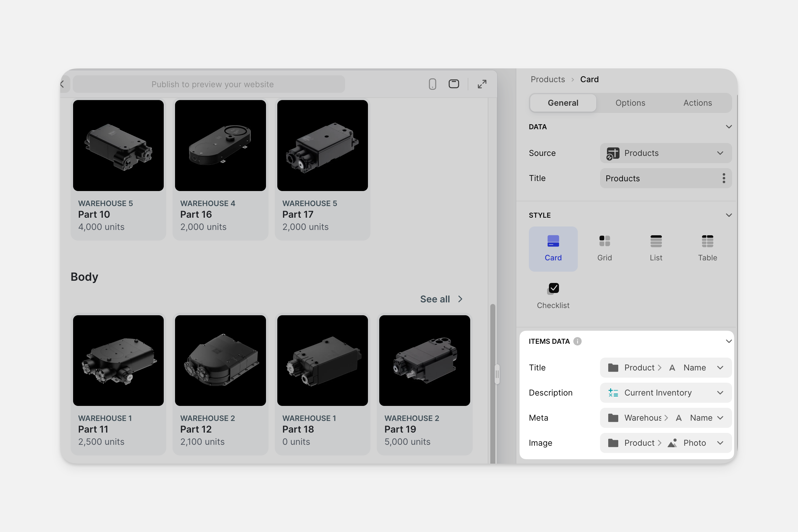
Task: Open the Source Products dropdown
Action: pos(666,153)
